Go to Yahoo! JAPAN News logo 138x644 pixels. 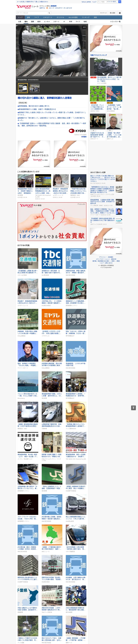[27, 7]
